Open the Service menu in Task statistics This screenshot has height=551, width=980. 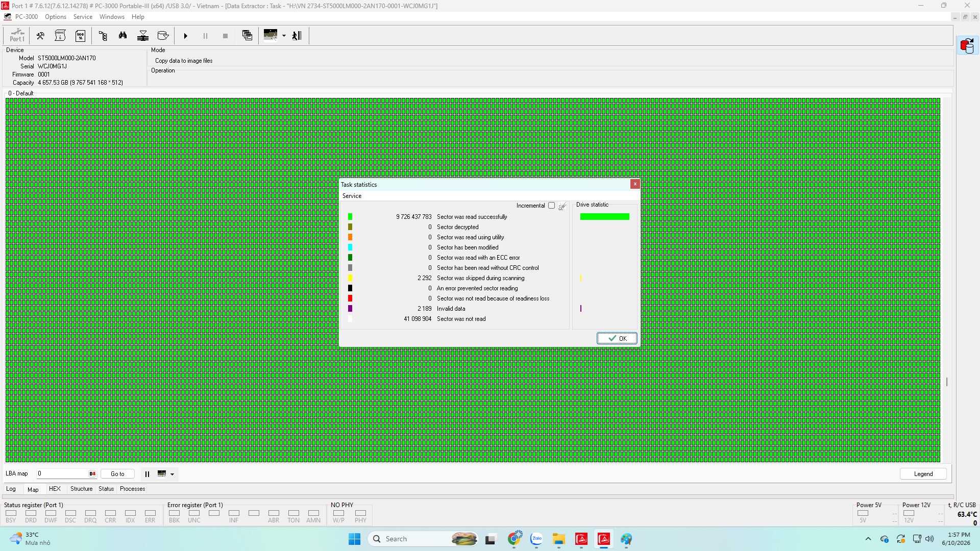tap(352, 196)
